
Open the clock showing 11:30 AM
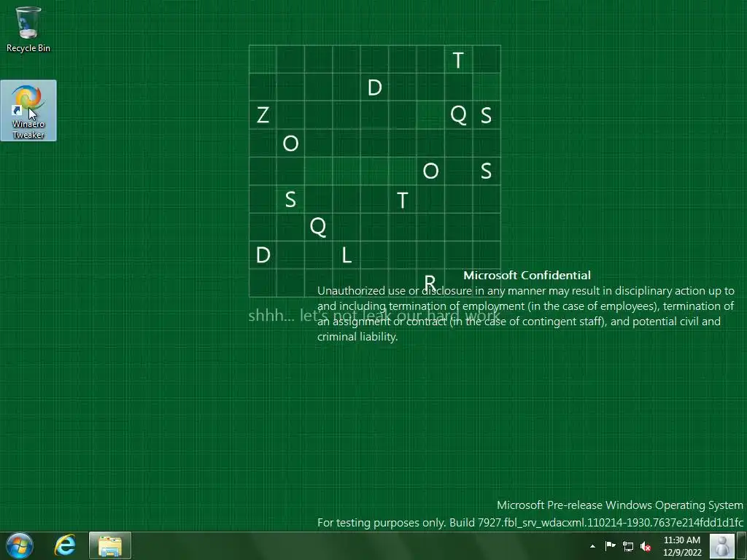point(682,546)
